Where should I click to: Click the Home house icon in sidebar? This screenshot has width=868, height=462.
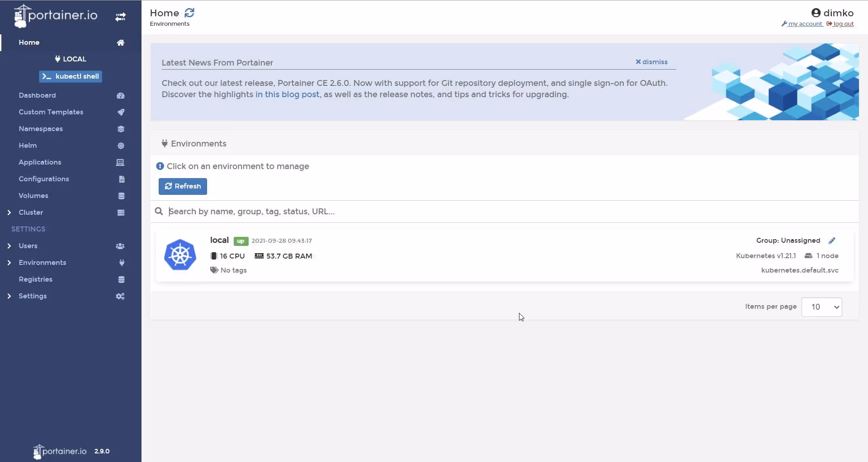pyautogui.click(x=121, y=42)
